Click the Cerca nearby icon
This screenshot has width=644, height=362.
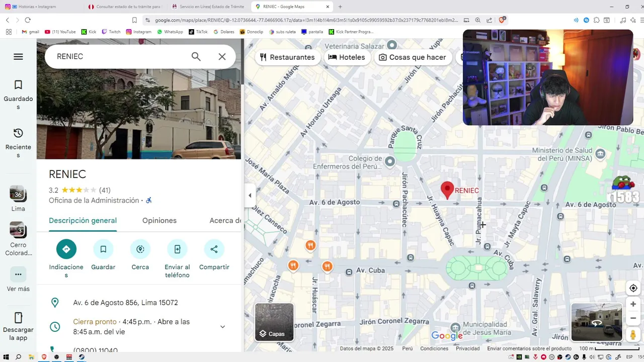click(x=140, y=249)
